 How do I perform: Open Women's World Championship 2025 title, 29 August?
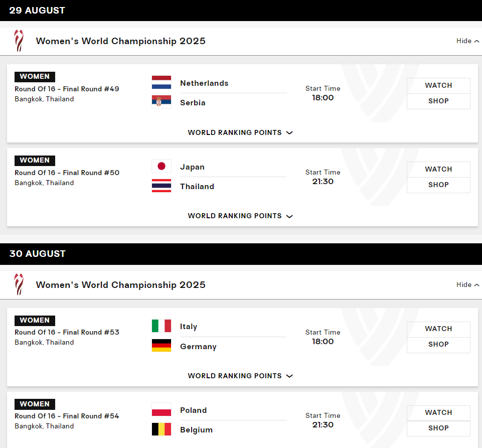click(121, 41)
